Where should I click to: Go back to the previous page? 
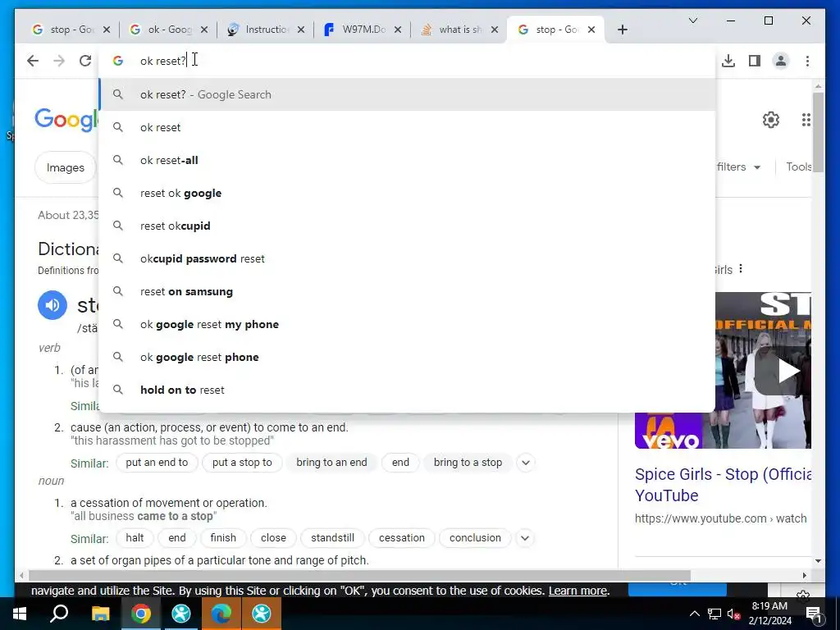(33, 61)
